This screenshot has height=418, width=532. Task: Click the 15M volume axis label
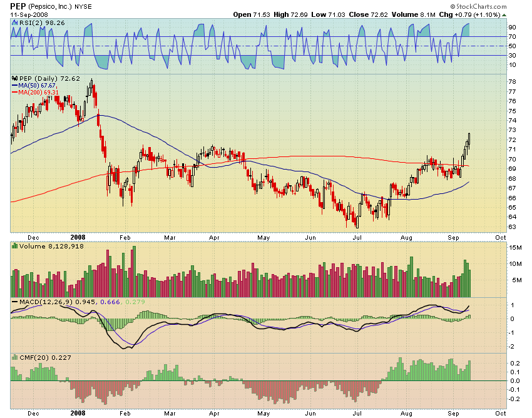515,248
